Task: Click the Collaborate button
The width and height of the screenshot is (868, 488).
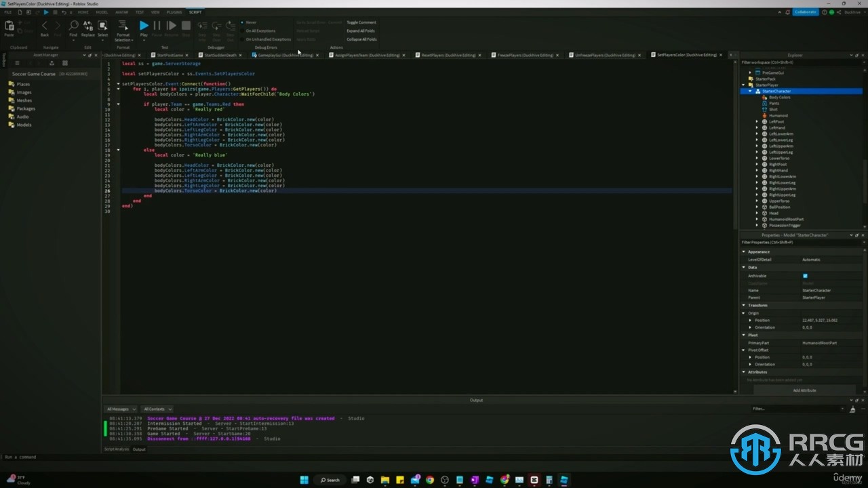Action: click(x=806, y=12)
